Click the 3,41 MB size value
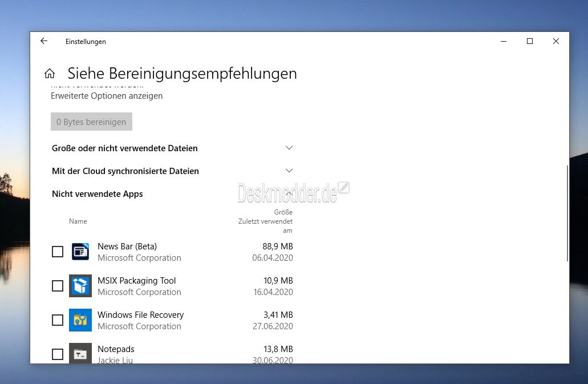Viewport: 588px width, 384px height. (278, 314)
